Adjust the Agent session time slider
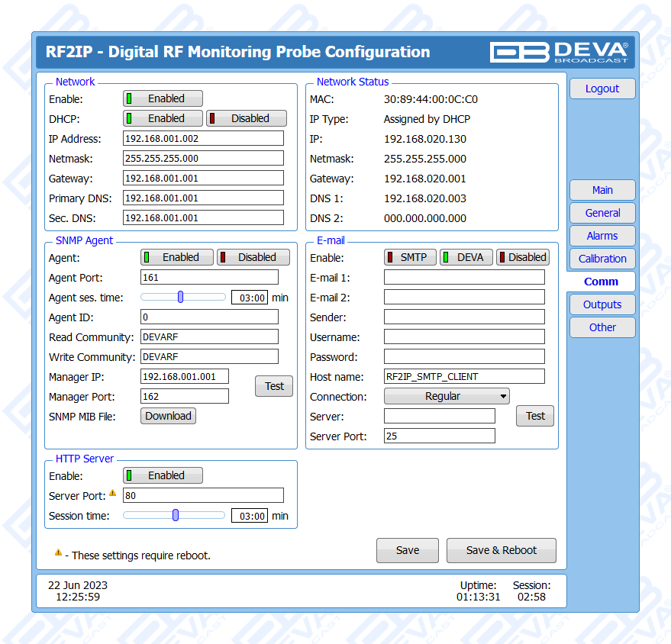This screenshot has width=671, height=644. (181, 297)
